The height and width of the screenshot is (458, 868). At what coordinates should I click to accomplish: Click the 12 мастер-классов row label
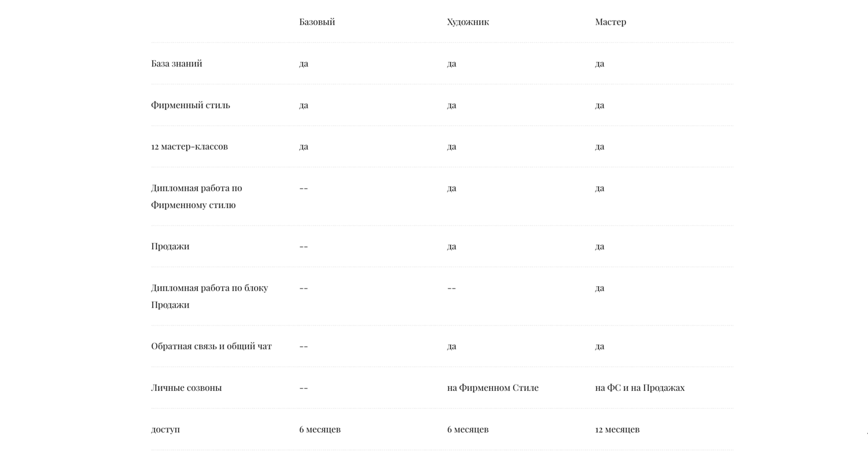coord(189,146)
